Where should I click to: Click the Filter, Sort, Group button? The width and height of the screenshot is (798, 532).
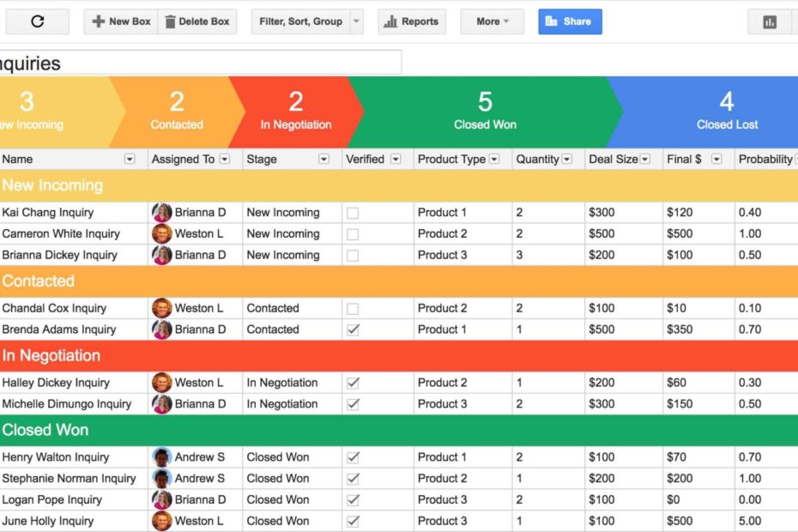[x=300, y=21]
